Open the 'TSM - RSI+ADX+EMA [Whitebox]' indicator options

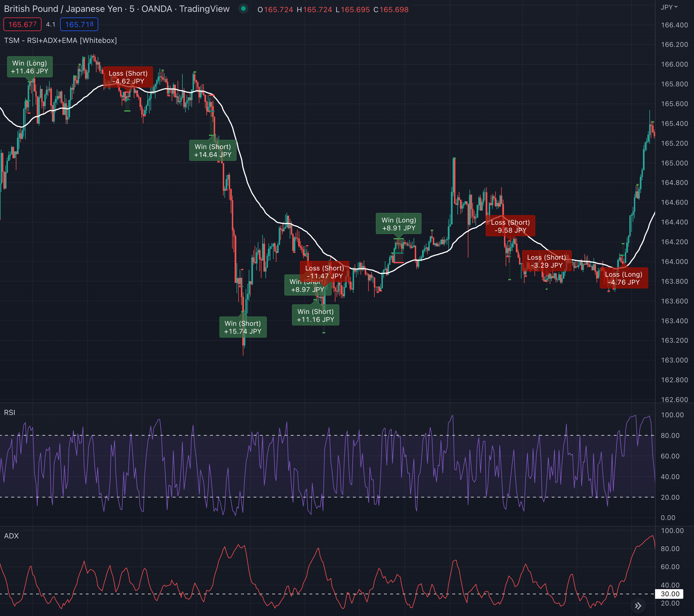click(60, 40)
